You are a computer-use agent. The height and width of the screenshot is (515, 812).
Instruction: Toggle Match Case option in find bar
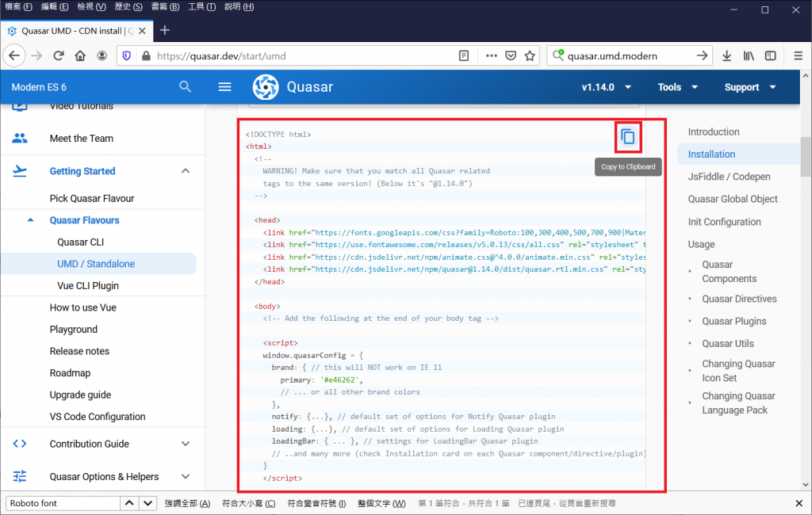tap(249, 503)
